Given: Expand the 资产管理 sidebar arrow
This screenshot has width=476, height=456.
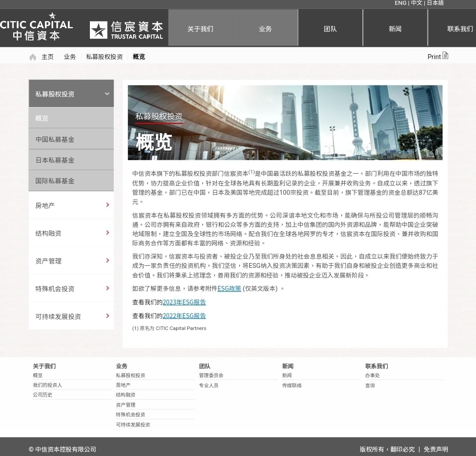Looking at the screenshot, I should click(108, 260).
